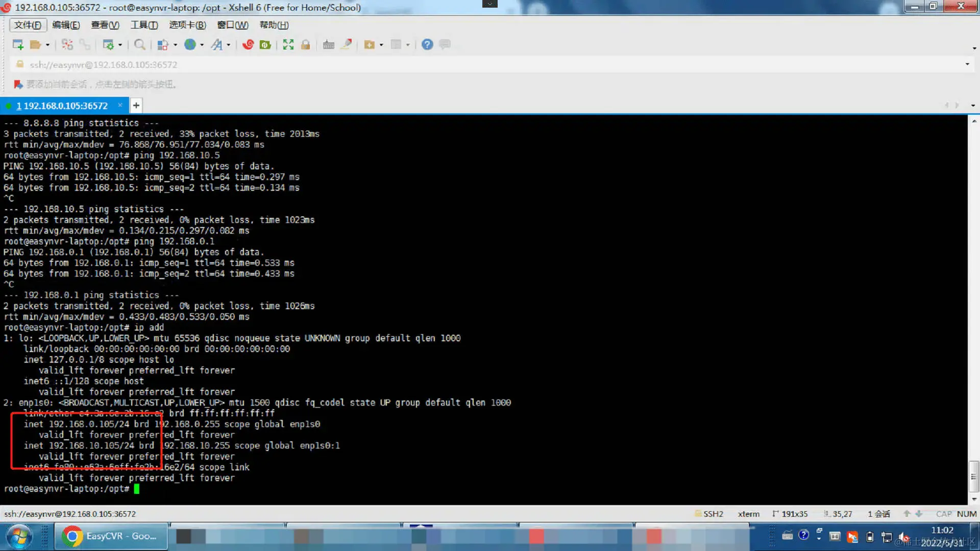
Task: Click the lock screen padlock icon
Action: (x=305, y=45)
